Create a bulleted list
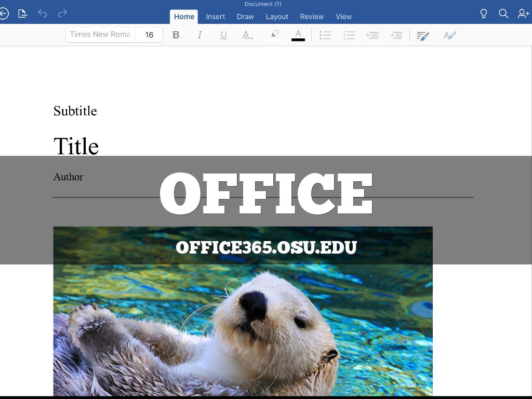 point(325,35)
